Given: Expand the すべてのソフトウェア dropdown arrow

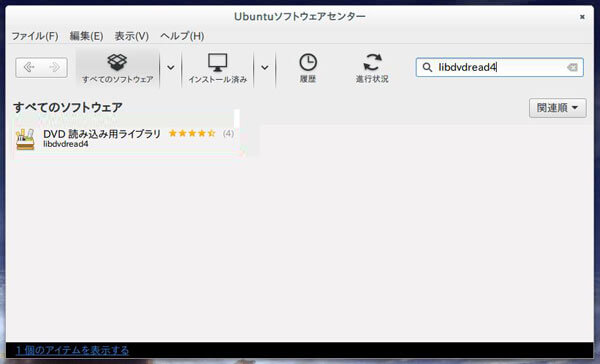Looking at the screenshot, I should (x=171, y=68).
